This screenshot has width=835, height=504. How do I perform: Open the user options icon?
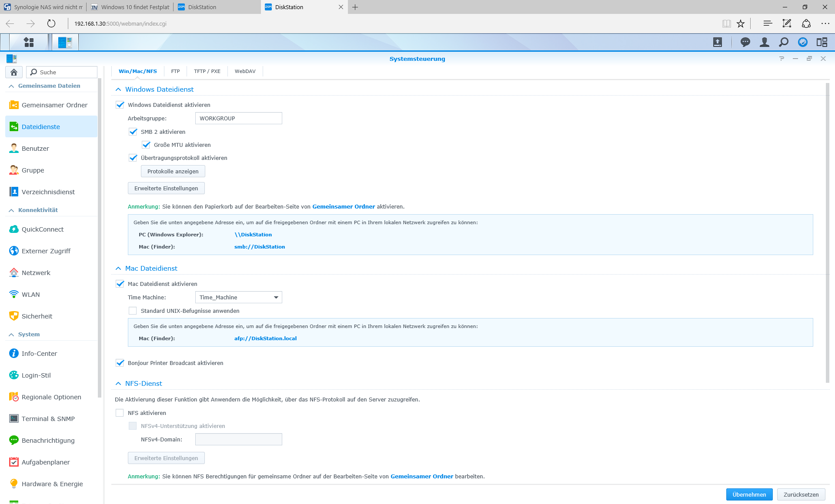tap(764, 42)
